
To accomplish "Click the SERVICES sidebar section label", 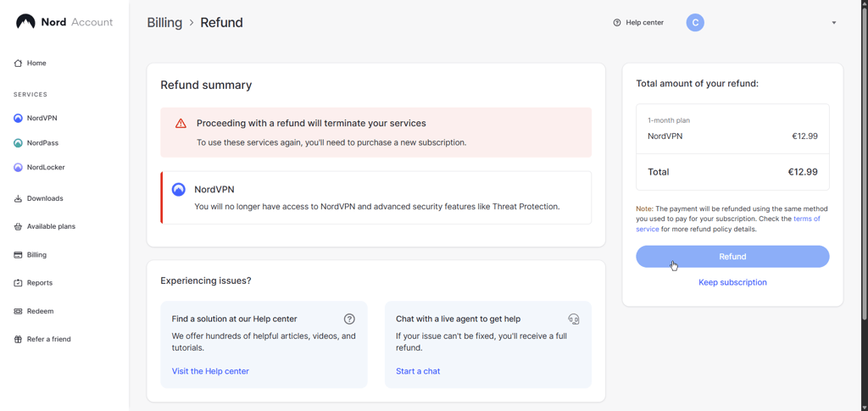I will (x=31, y=95).
